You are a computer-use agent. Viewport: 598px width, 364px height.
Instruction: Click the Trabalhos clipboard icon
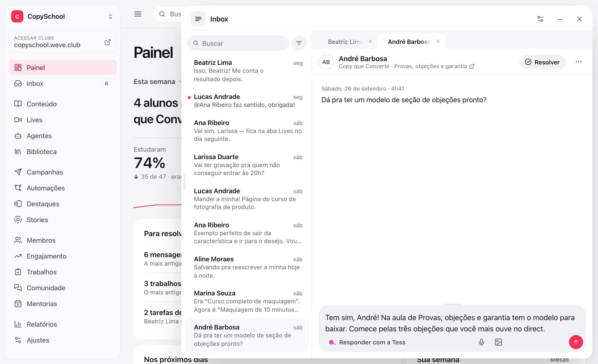pos(18,272)
